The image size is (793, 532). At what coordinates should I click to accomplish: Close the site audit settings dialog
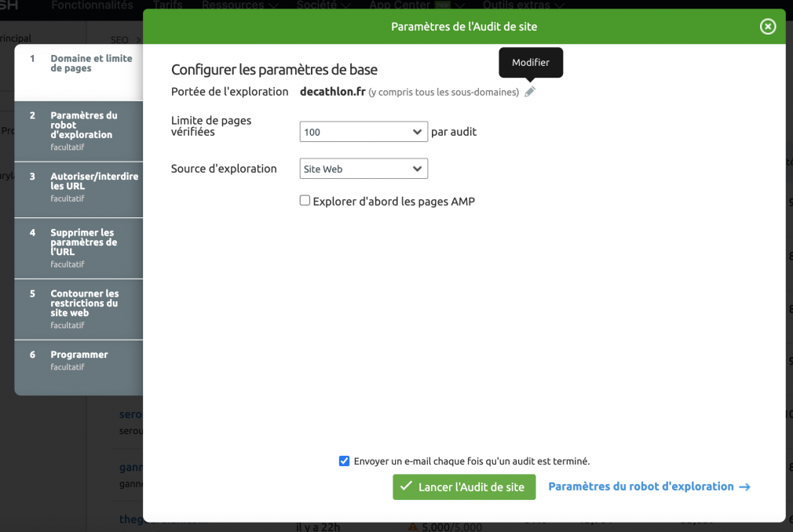click(767, 26)
